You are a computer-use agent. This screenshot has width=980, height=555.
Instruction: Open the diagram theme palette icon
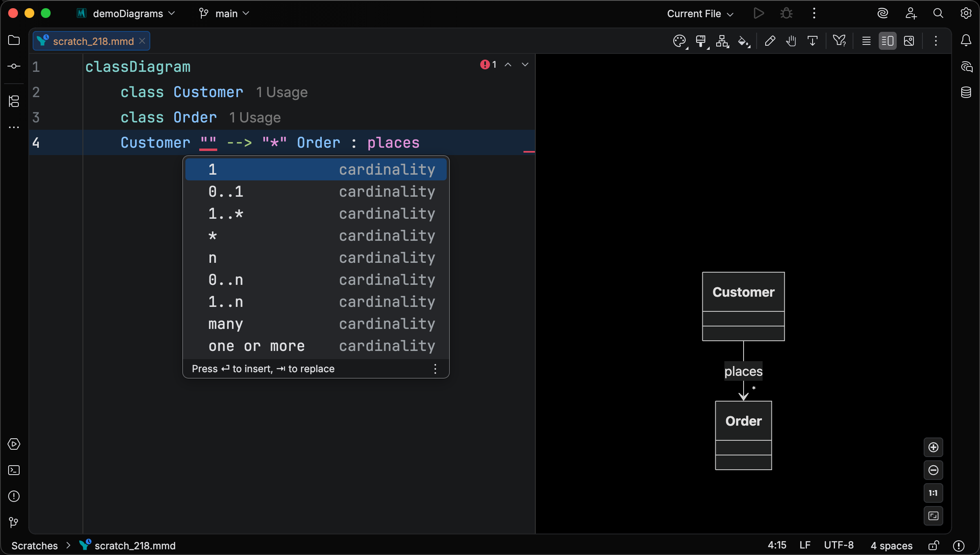tap(680, 41)
